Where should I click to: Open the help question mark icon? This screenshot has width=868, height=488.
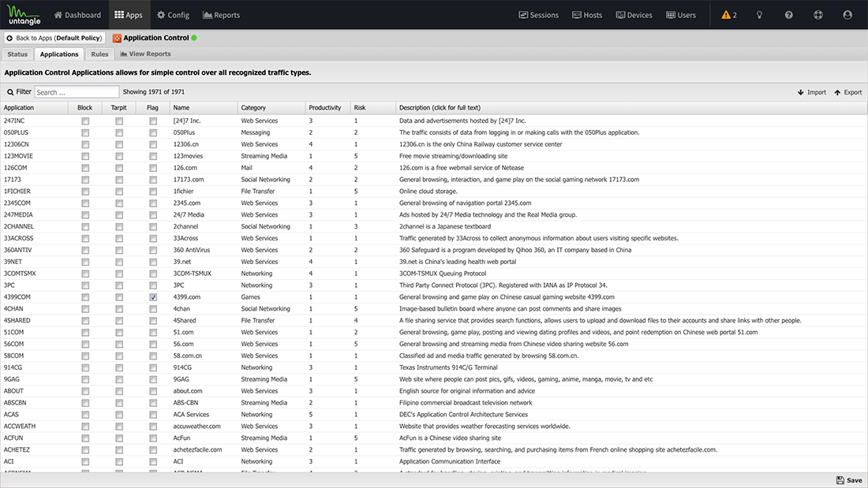789,15
